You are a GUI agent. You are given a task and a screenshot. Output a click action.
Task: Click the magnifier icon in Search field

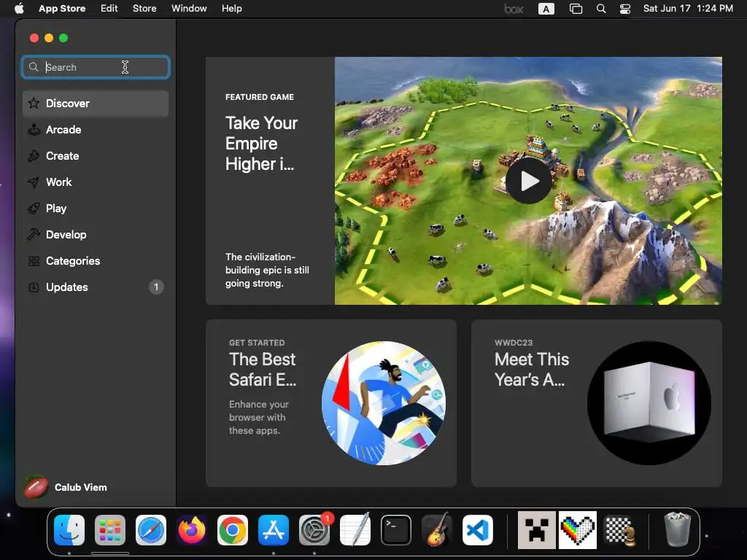point(34,67)
